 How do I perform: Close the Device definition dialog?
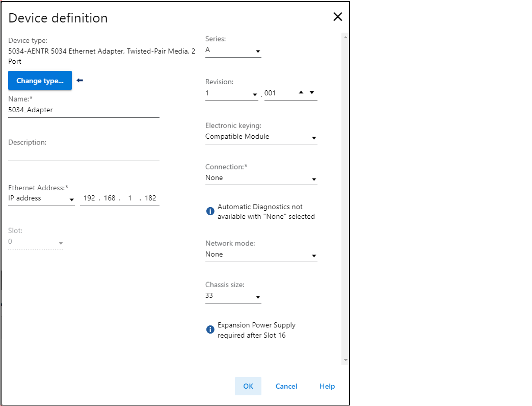tap(337, 17)
